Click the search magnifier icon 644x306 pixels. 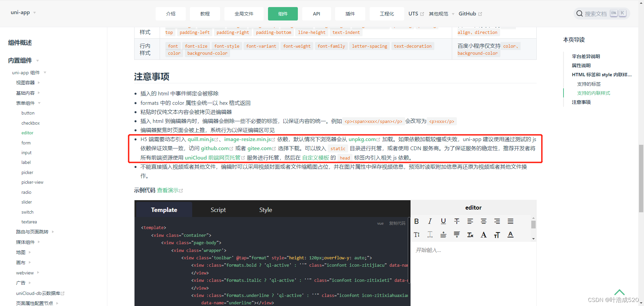[579, 13]
